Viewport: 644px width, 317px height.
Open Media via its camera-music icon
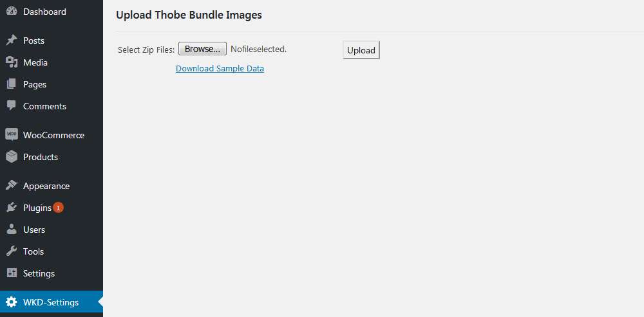pyautogui.click(x=12, y=62)
